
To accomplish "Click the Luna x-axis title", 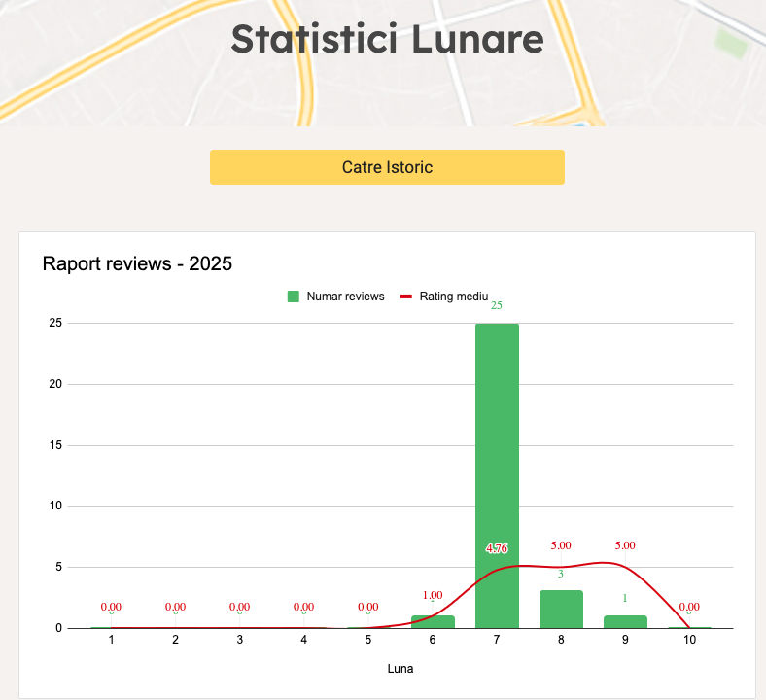I will (x=400, y=669).
